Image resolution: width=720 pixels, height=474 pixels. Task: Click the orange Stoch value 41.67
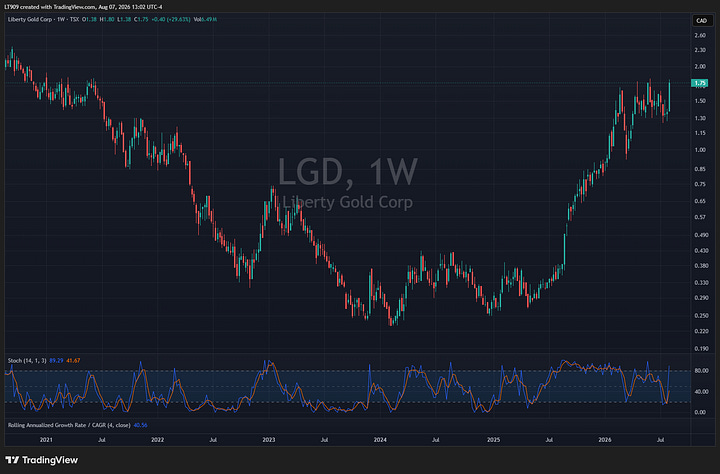click(73, 361)
